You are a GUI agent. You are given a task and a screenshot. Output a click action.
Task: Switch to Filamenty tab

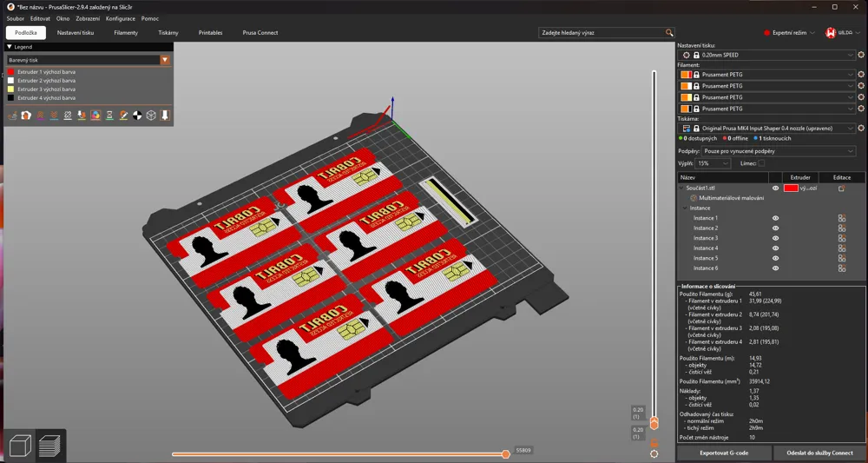coord(126,33)
